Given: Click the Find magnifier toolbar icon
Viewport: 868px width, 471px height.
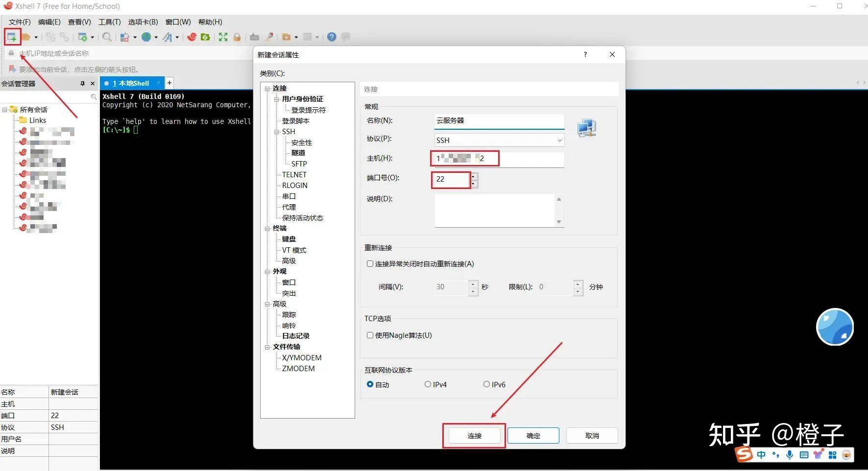Looking at the screenshot, I should click(107, 37).
